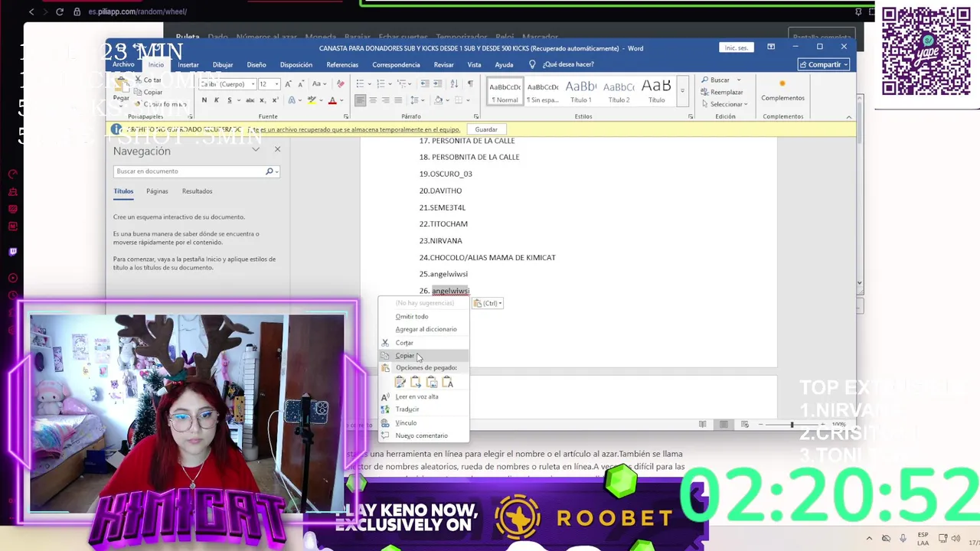Switch to Read Mode view in status bar

702,424
